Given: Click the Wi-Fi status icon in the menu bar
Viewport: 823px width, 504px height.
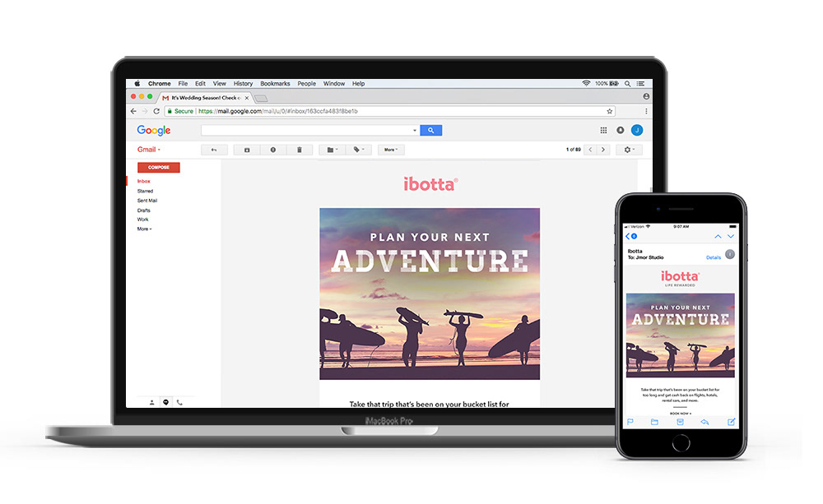Looking at the screenshot, I should pos(586,83).
